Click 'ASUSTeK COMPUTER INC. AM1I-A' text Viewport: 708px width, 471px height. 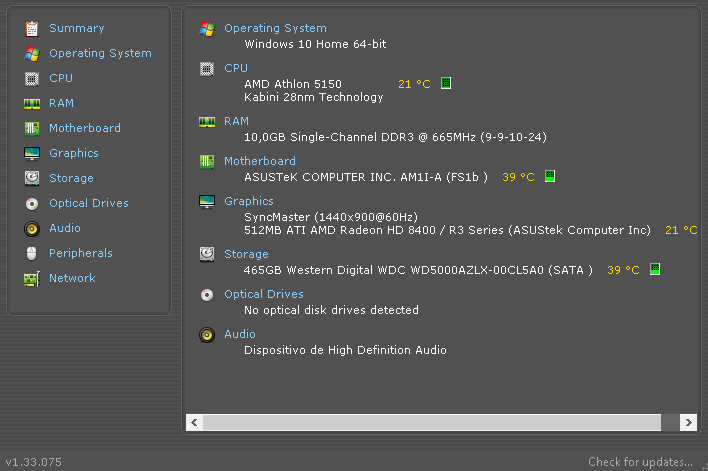(343, 177)
